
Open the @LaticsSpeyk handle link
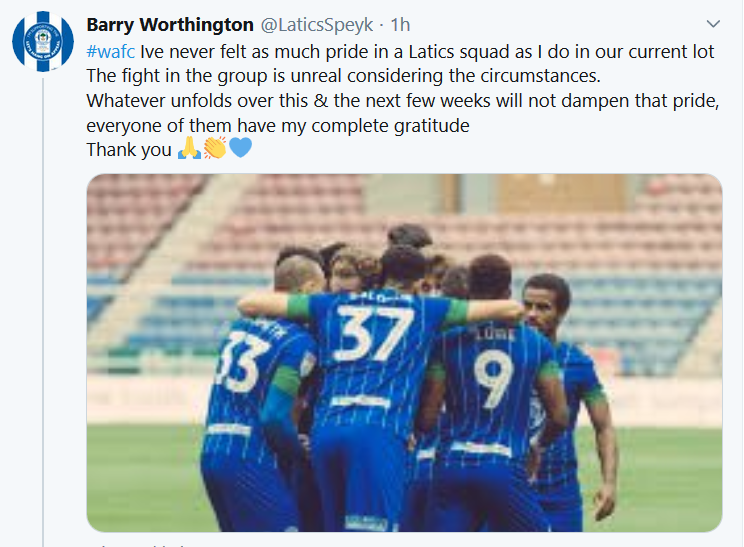coord(316,25)
